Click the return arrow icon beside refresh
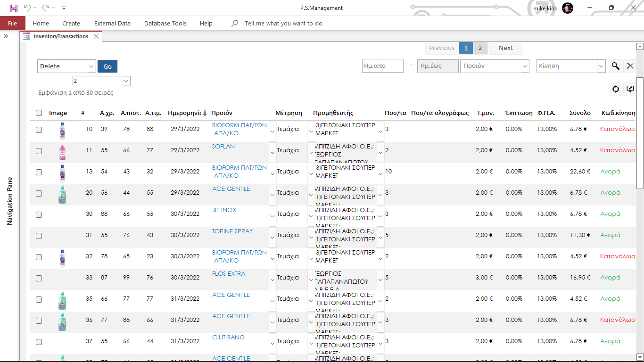Image resolution: width=644 pixels, height=362 pixels. pyautogui.click(x=630, y=89)
